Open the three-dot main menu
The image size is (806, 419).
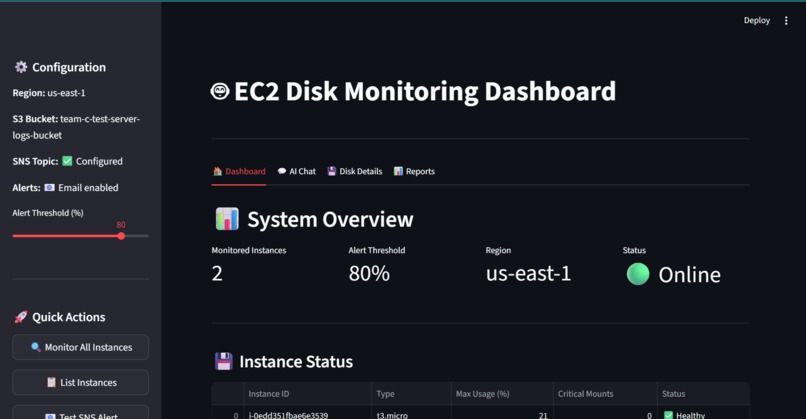point(786,21)
